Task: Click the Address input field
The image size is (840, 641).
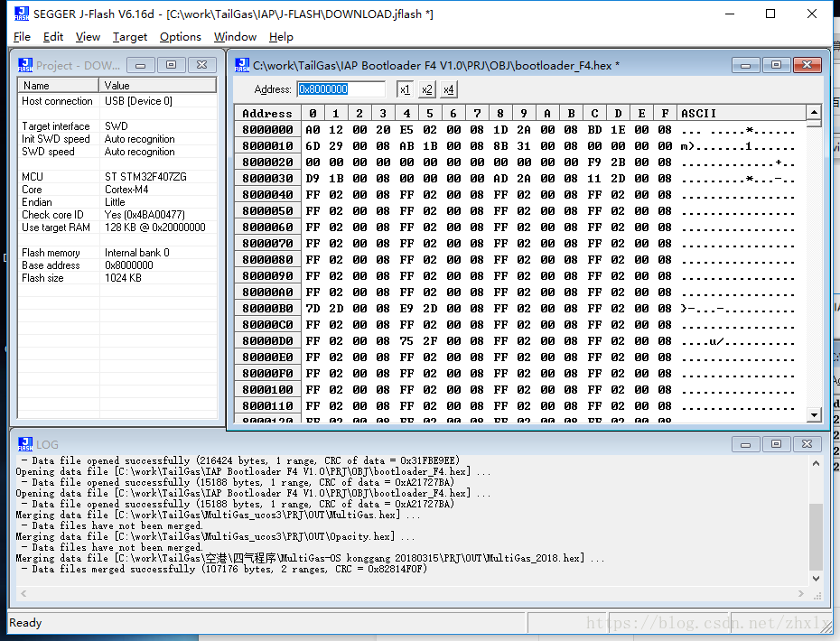Action: (x=341, y=89)
